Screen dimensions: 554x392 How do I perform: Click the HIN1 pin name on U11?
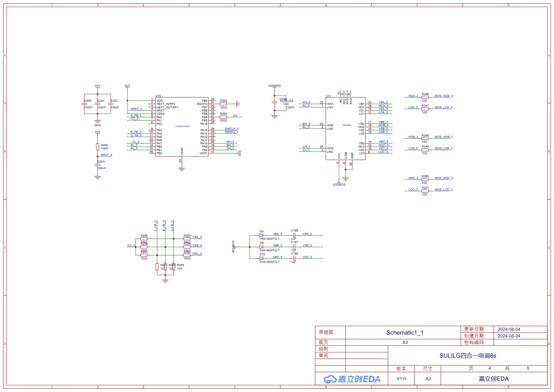pyautogui.click(x=330, y=104)
